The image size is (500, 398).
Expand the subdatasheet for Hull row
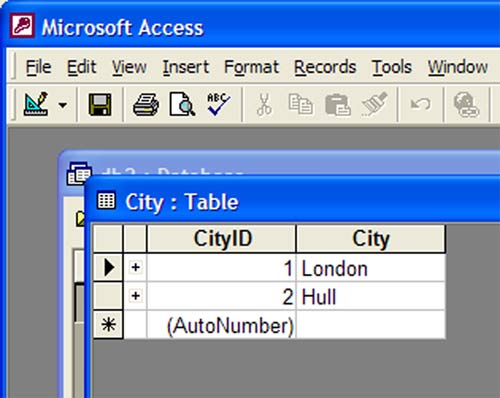pyautogui.click(x=135, y=296)
